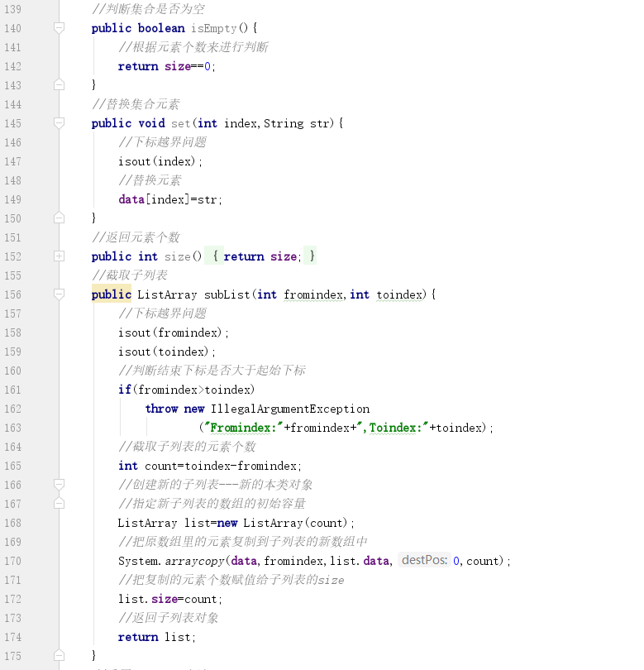644x670 pixels.
Task: Click 'isout(index);' on line 147
Action: 160,161
